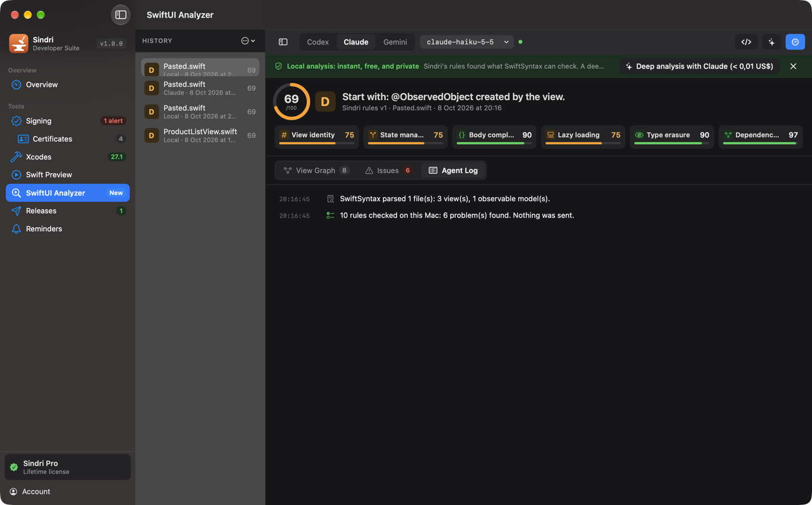Click D grade badge on ProductListView.swift row
Viewport: 812px width, 505px height.
pyautogui.click(x=151, y=135)
